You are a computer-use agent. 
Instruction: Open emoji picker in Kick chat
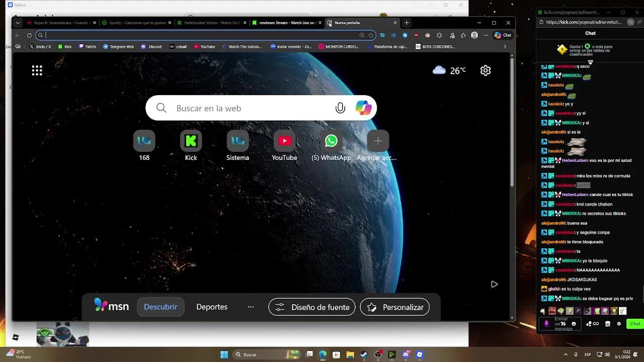pyautogui.click(x=574, y=324)
